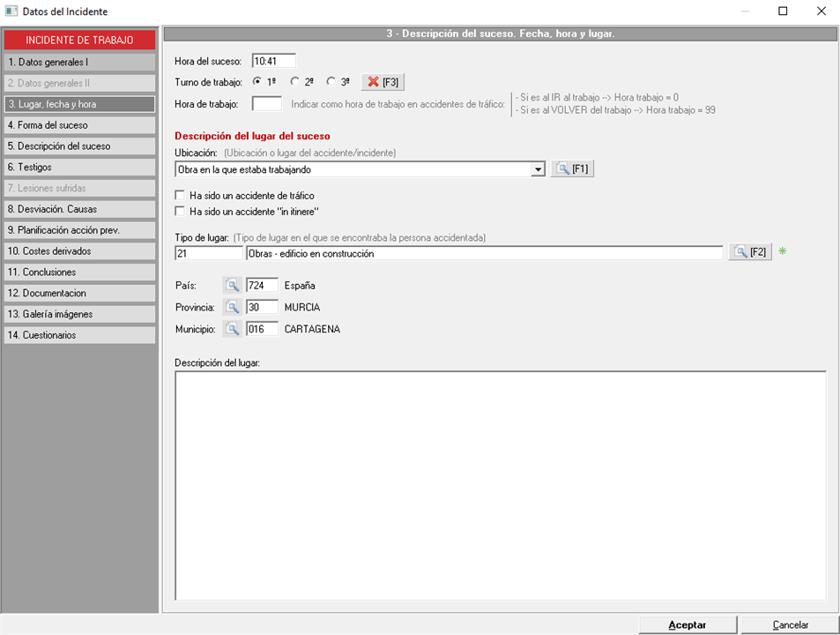This screenshot has width=840, height=635.
Task: Click the Provincia search magnifier icon
Action: pyautogui.click(x=232, y=307)
